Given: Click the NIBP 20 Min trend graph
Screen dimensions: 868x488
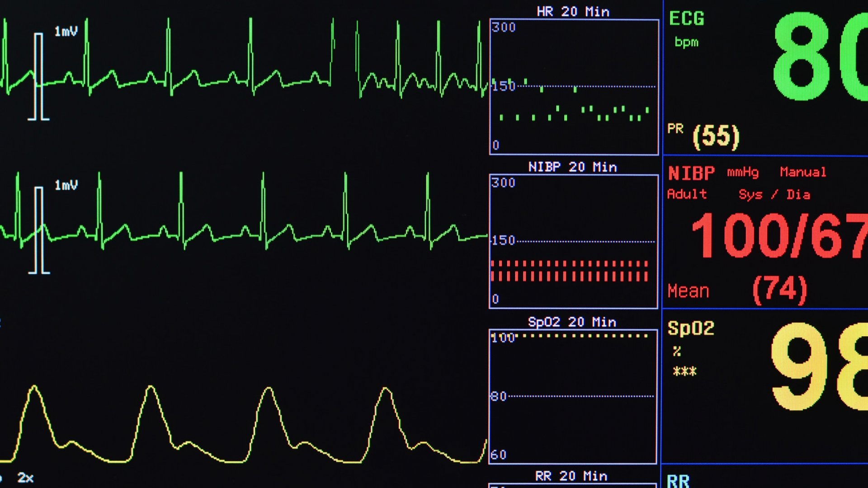Looking at the screenshot, I should [x=573, y=242].
